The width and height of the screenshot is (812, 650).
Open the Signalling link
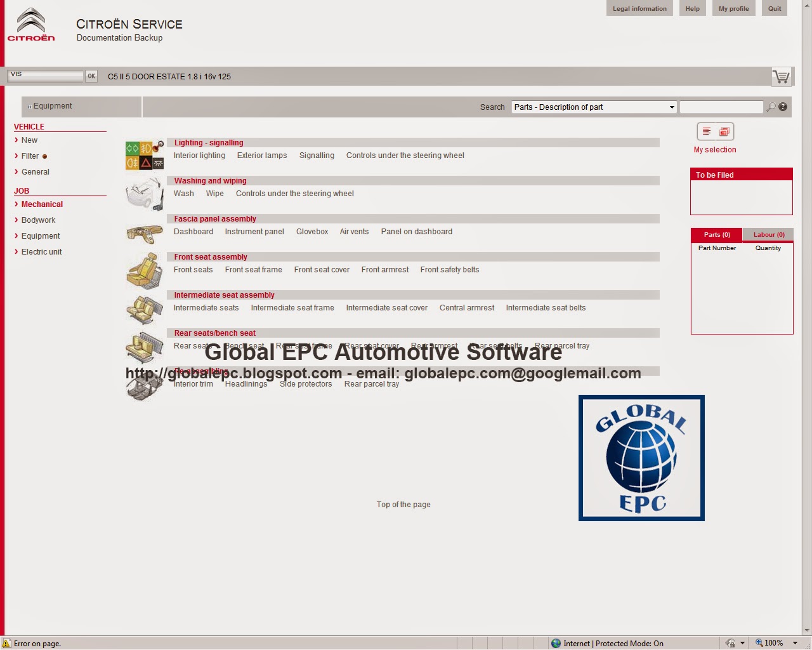(x=317, y=156)
